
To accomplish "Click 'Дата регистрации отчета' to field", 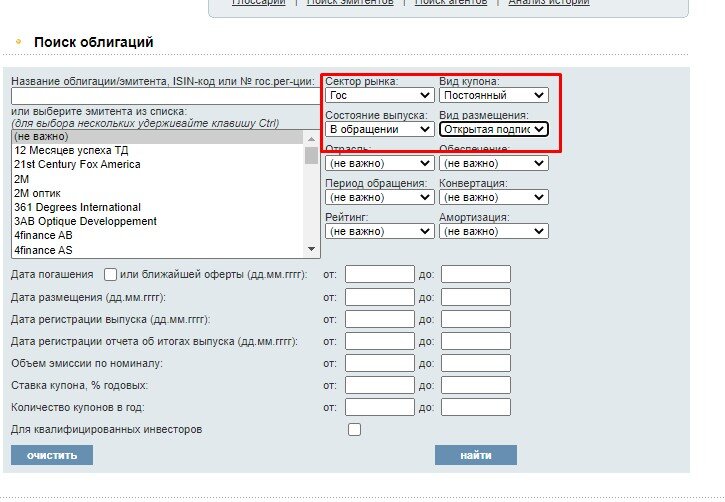I will click(x=476, y=341).
